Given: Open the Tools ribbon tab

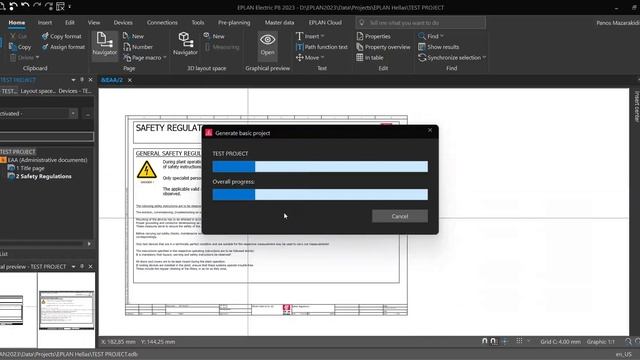Looking at the screenshot, I should pyautogui.click(x=198, y=22).
